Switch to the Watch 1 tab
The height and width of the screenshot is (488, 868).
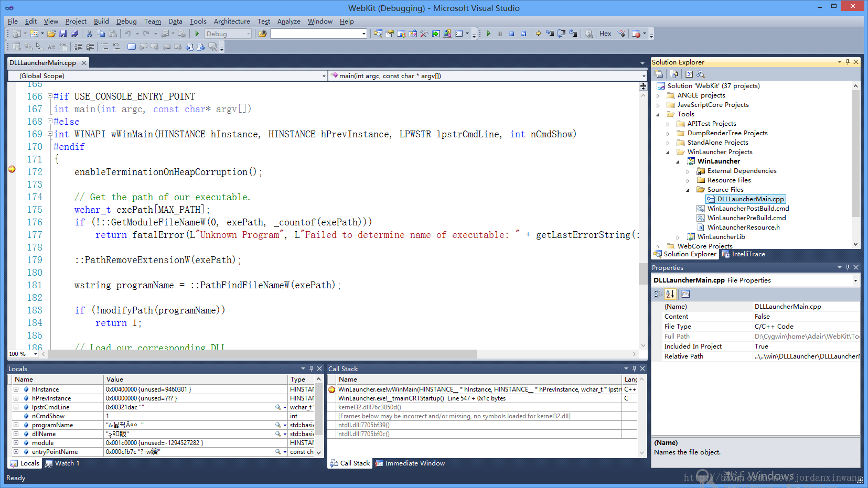click(x=62, y=463)
